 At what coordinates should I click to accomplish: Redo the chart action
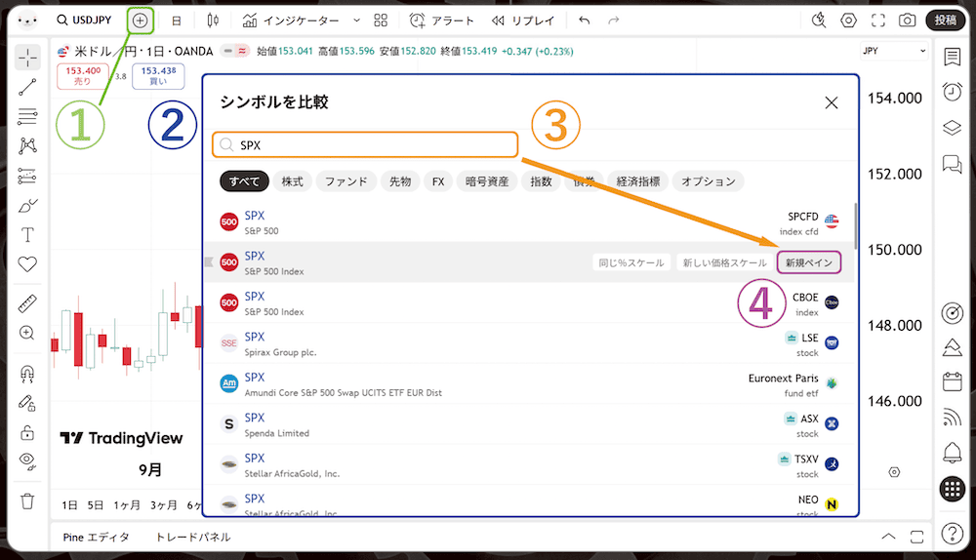614,20
